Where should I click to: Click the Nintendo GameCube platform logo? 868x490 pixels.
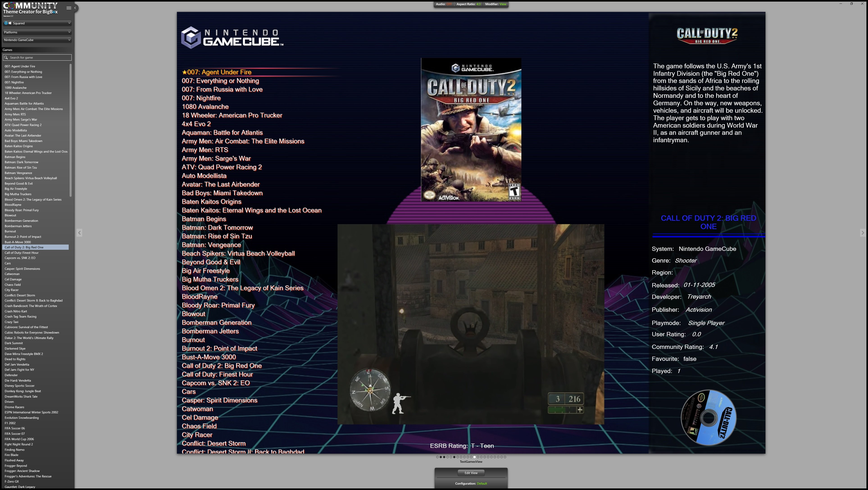tap(232, 38)
